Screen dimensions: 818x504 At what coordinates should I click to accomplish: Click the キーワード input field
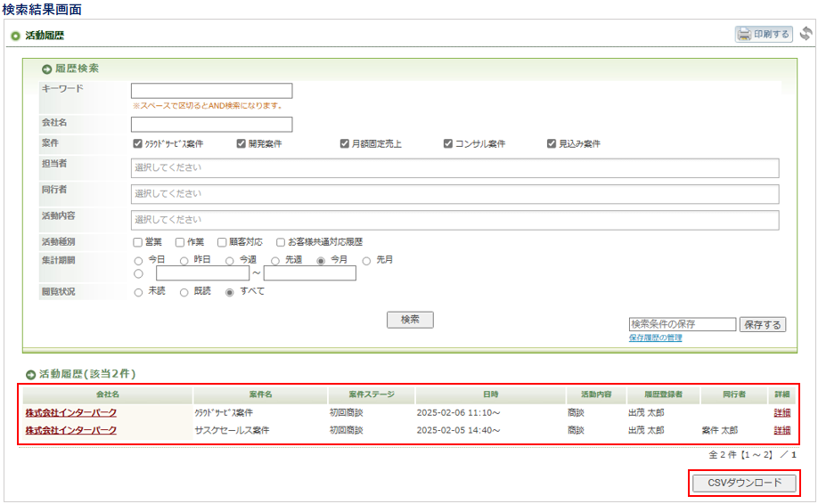click(x=211, y=91)
